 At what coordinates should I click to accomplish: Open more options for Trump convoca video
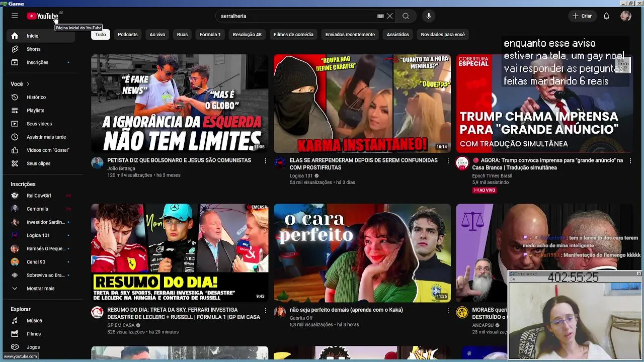tap(630, 161)
